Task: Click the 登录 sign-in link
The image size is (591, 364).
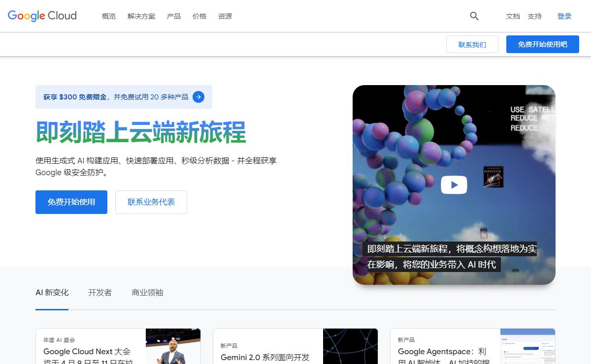Action: coord(564,16)
